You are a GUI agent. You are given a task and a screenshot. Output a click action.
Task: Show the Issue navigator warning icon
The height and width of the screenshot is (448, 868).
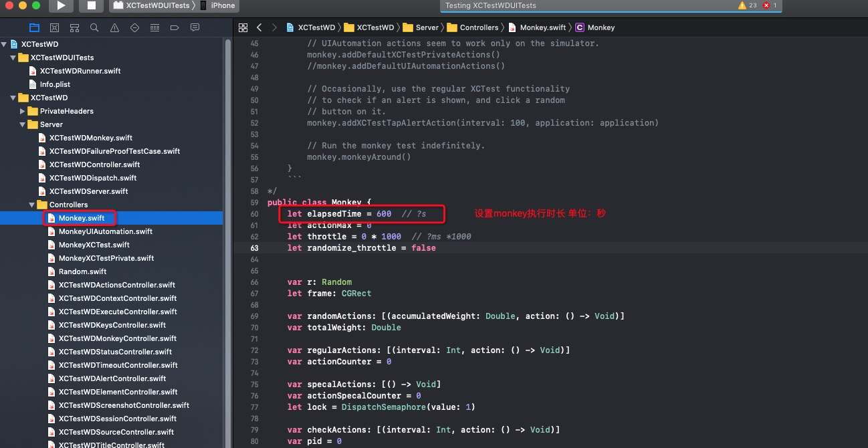tap(114, 27)
